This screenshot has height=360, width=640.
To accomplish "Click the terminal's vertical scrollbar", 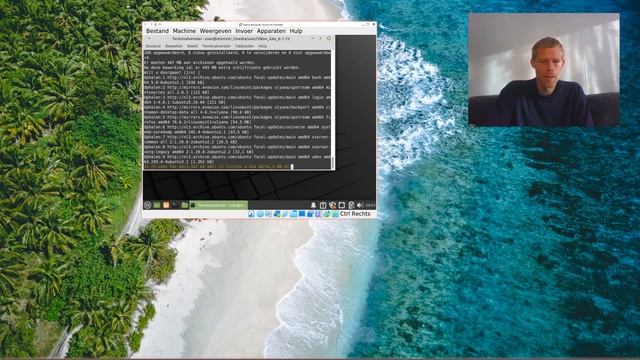I will (333, 109).
